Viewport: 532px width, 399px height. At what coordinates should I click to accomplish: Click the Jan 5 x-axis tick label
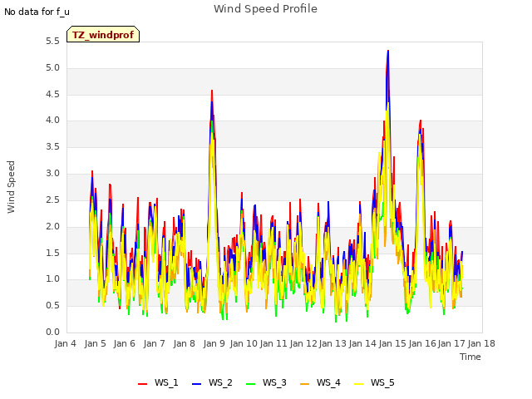pyautogui.click(x=95, y=343)
